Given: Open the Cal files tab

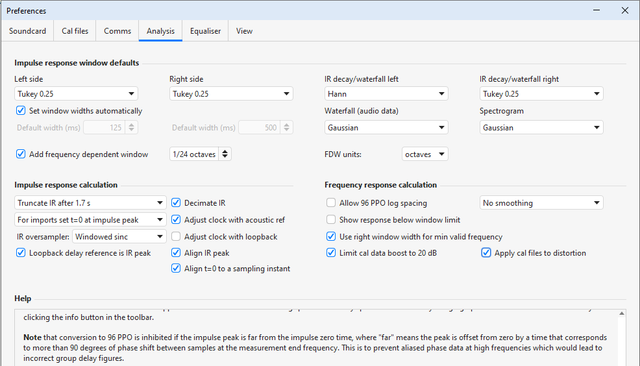Looking at the screenshot, I should (x=75, y=31).
